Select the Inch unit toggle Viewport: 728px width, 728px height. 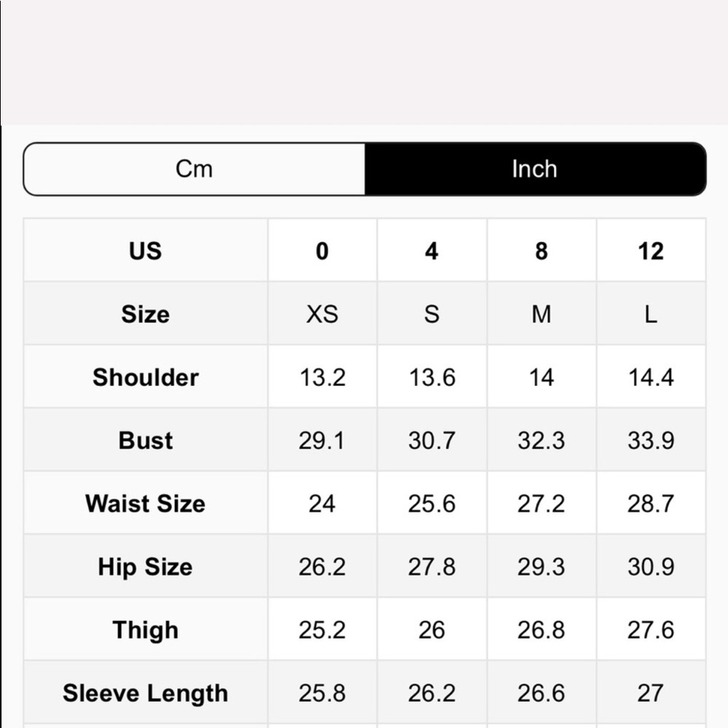[534, 169]
